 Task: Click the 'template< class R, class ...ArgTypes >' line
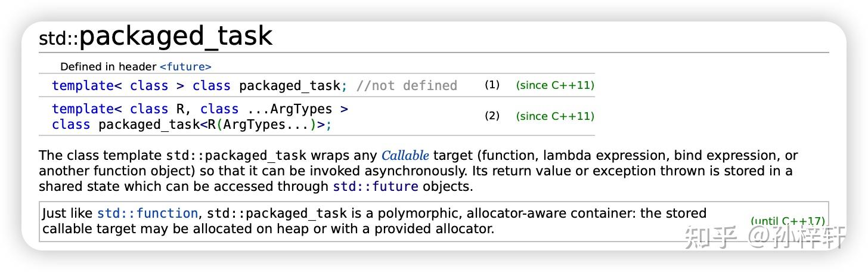(200, 109)
